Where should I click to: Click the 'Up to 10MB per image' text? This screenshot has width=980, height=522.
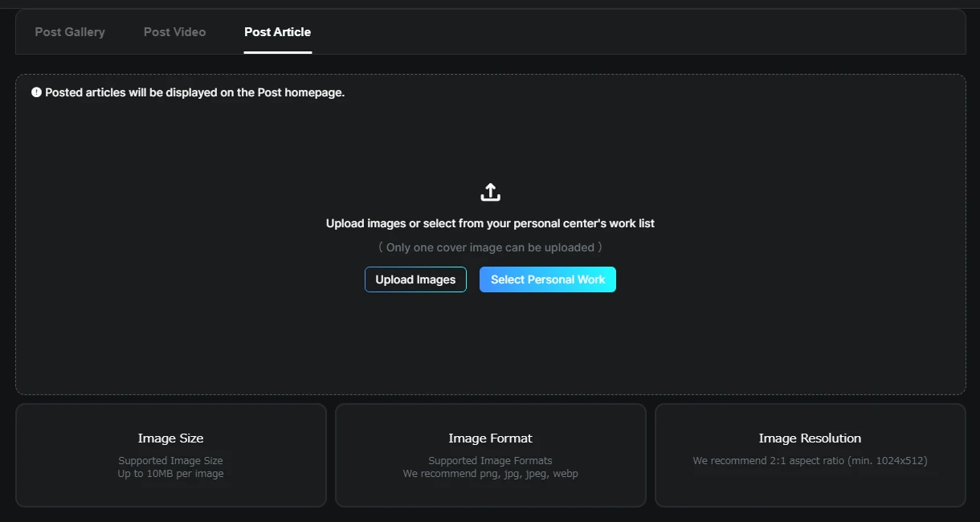(x=170, y=474)
